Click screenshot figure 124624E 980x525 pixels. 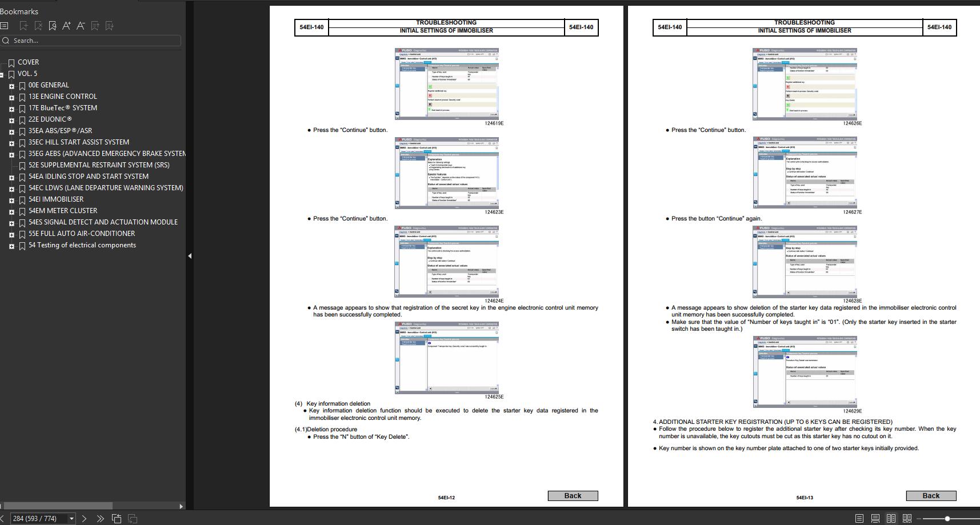[x=446, y=262]
